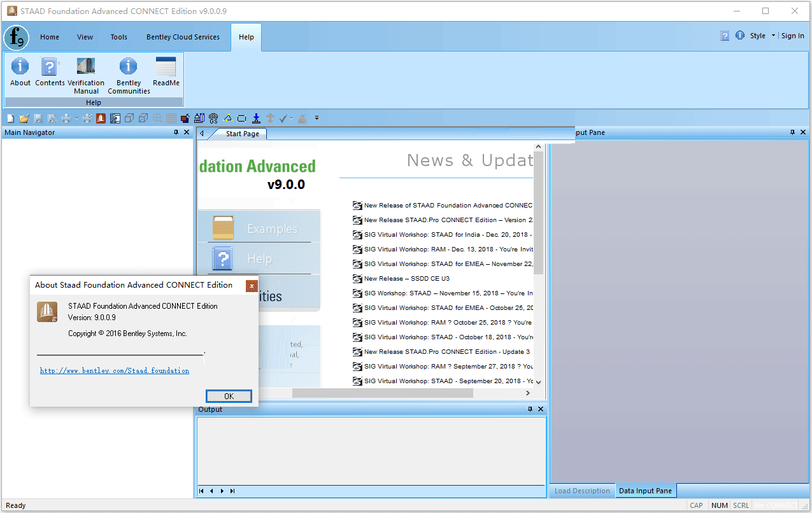This screenshot has width=812, height=513.
Task: Click the Open folder toolbar icon
Action: coord(24,118)
